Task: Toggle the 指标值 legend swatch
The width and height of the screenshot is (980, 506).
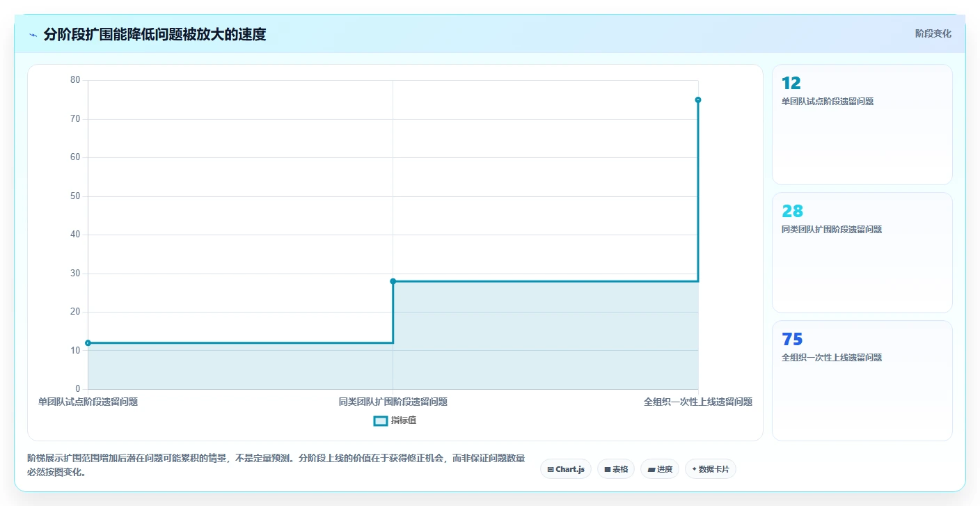Action: [x=380, y=420]
